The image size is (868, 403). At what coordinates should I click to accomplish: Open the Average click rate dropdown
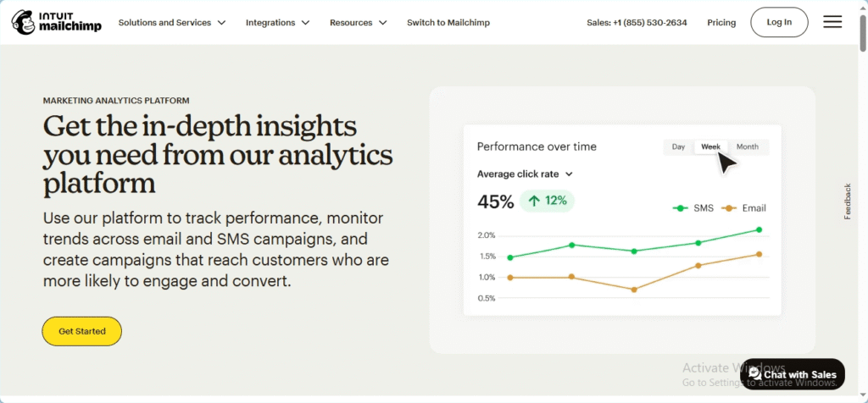(x=525, y=174)
